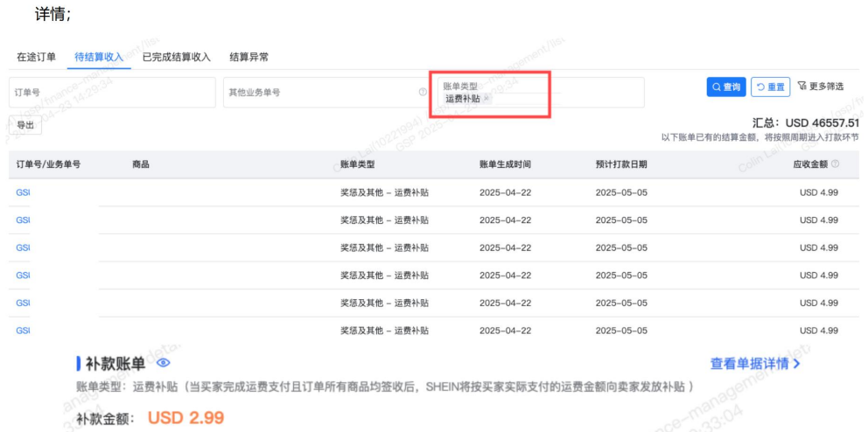
Task: Open the first GSI order link
Action: pos(23,192)
